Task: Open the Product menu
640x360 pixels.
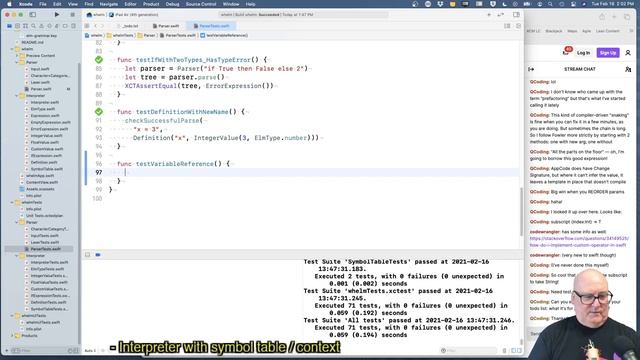Action: (151, 4)
